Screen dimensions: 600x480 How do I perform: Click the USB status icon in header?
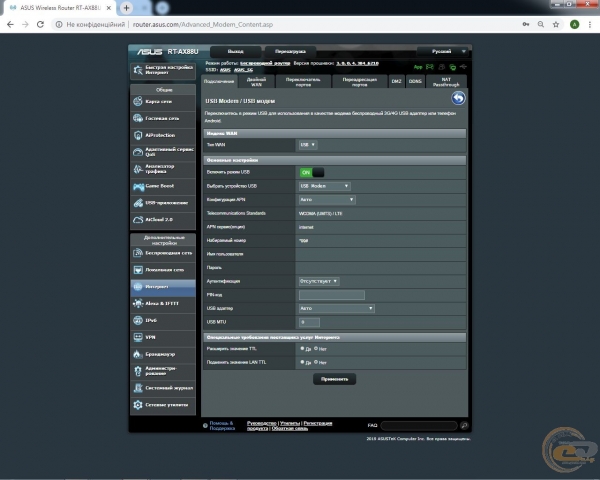(463, 67)
